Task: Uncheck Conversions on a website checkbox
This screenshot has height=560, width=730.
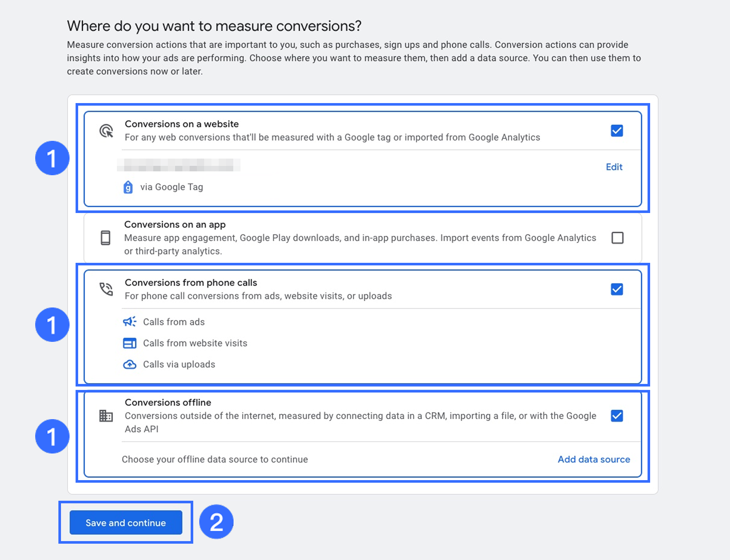Action: click(617, 131)
